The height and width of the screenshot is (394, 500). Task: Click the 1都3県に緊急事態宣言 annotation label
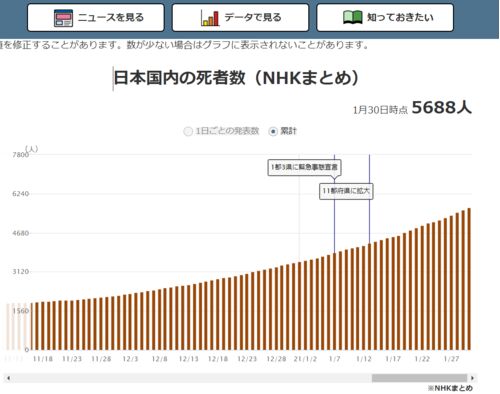pos(304,167)
